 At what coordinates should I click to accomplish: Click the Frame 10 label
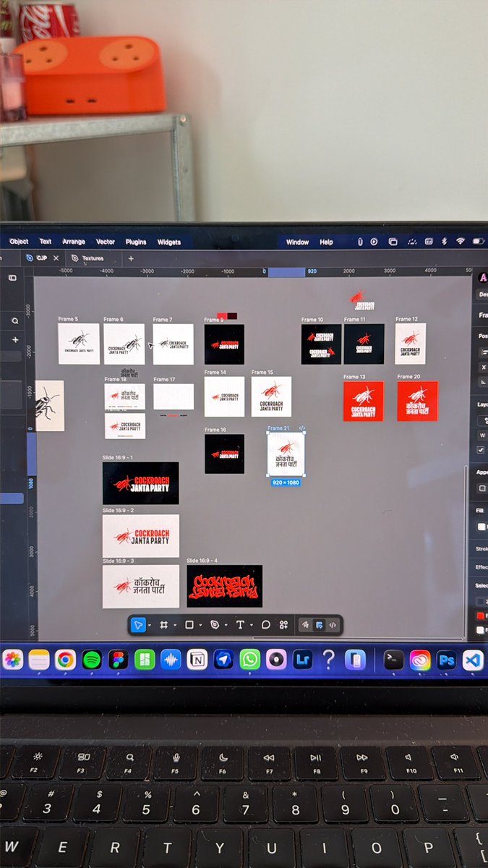(312, 320)
